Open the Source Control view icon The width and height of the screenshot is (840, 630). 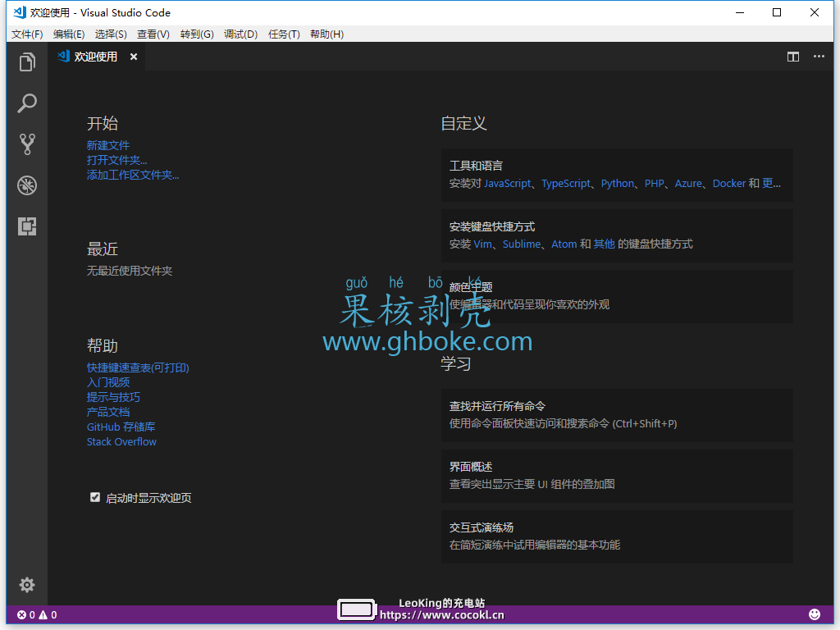point(27,144)
